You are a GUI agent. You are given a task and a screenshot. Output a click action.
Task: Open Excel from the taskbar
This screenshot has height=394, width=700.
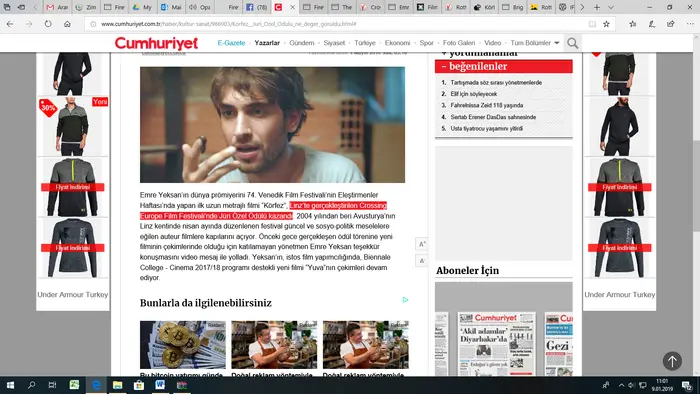tap(74, 385)
